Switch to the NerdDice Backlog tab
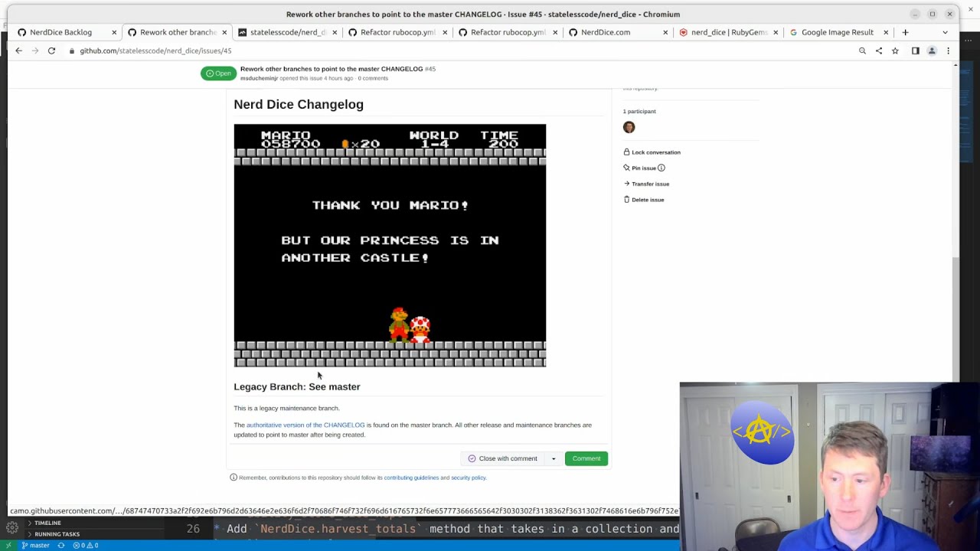 click(60, 32)
